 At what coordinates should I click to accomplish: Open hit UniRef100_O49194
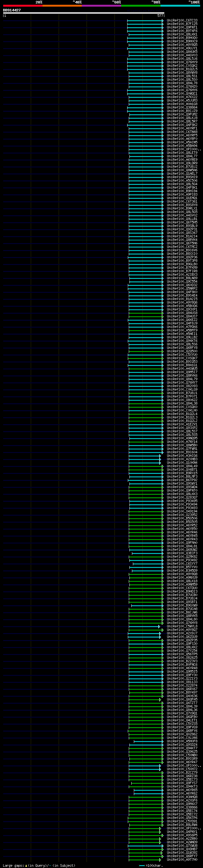(182, 512)
